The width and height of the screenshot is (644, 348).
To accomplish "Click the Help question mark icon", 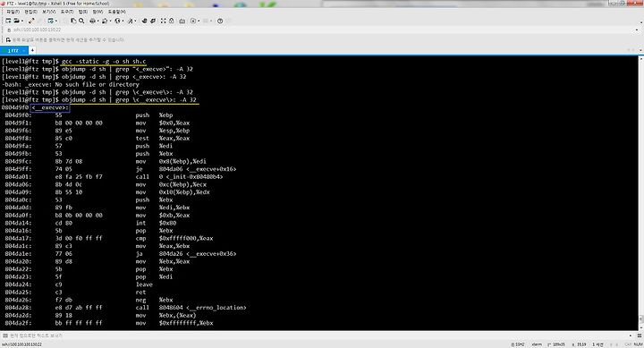I will coord(220,21).
